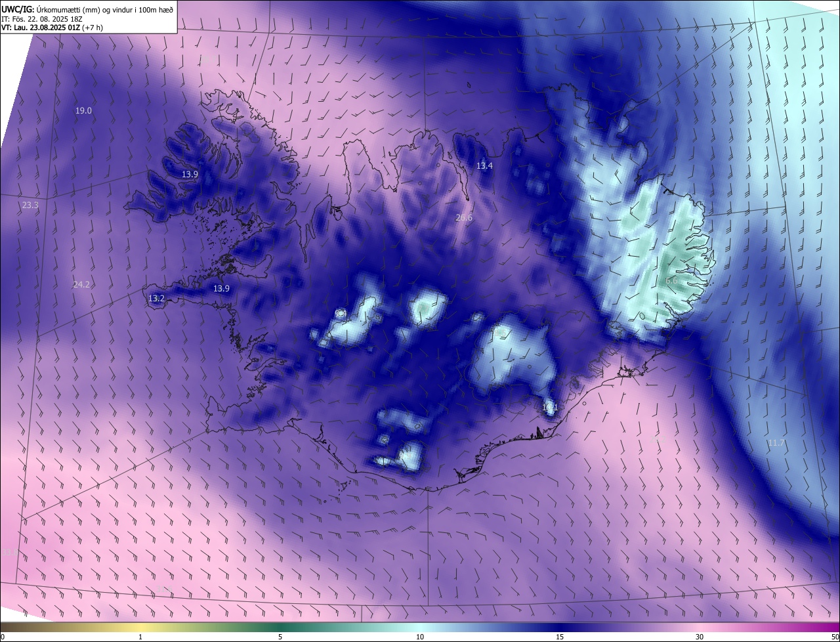Click the '15' tick on the color scale

coord(560,637)
